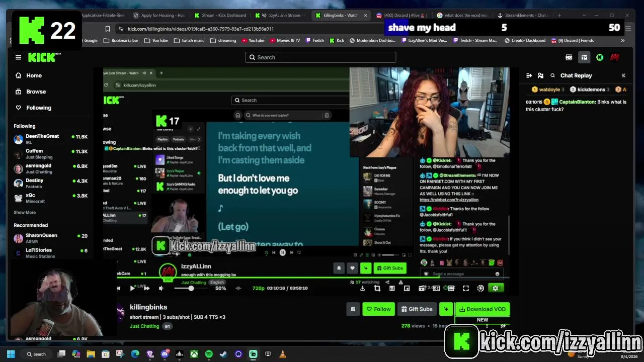Open xQc's Minecraft stream entry

tap(51, 198)
